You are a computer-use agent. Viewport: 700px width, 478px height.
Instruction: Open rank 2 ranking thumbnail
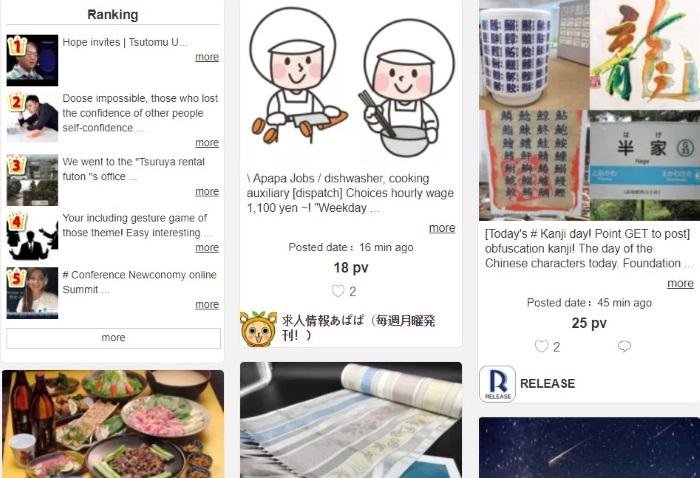32,117
